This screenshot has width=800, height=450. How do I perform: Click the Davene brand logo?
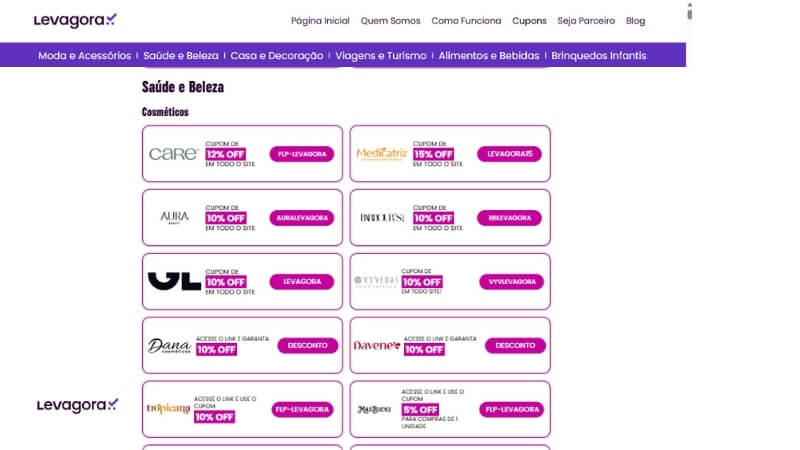coord(377,346)
